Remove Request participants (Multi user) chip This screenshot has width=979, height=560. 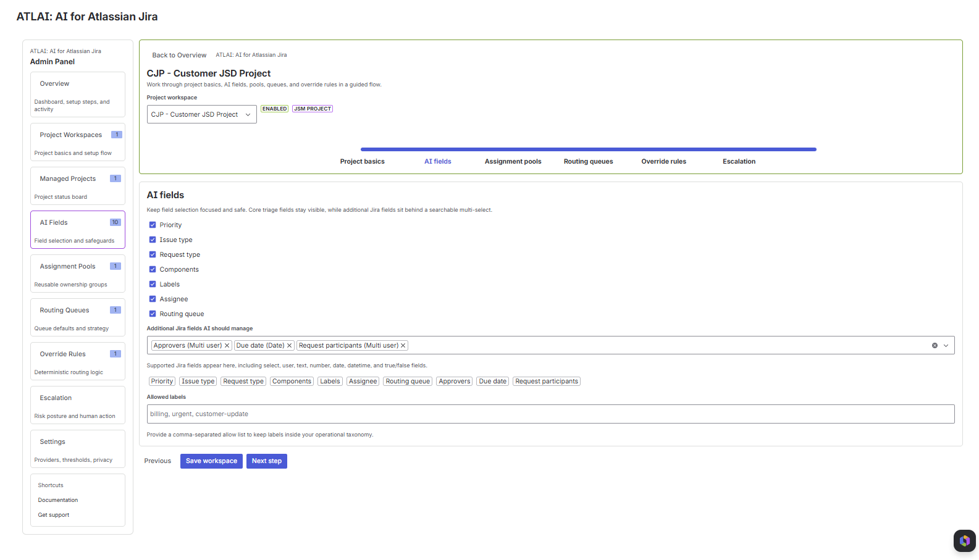coord(403,346)
